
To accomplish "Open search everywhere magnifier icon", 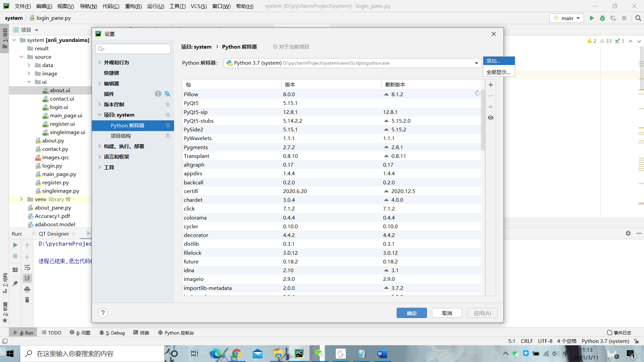I will [638, 18].
